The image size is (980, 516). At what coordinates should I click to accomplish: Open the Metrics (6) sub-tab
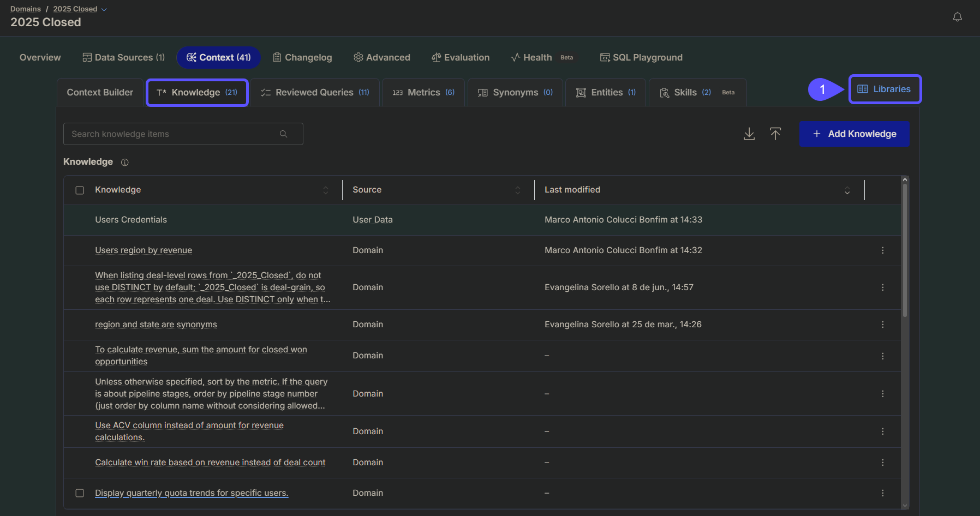(423, 92)
